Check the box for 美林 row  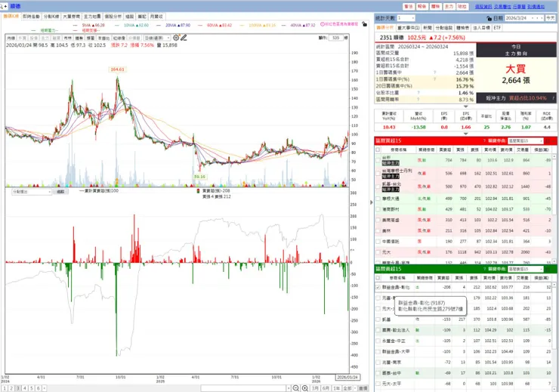378,231
